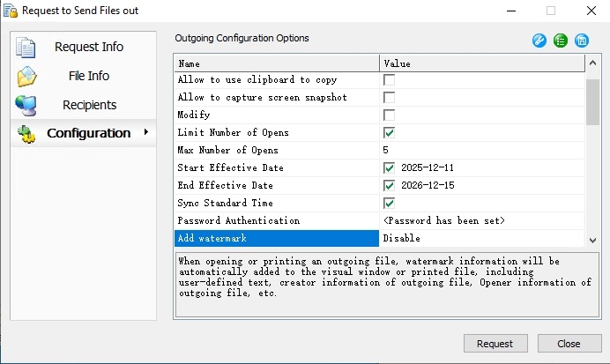Viewport: 610px width, 364px height.
Task: Click the Recipients computer globe icon
Action: click(26, 106)
